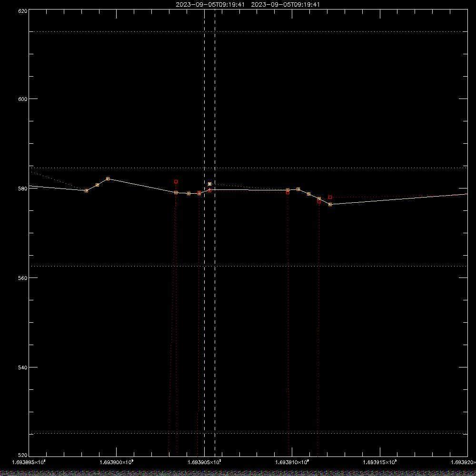Click the 620 y-axis label
476x476 pixels.
[23, 11]
